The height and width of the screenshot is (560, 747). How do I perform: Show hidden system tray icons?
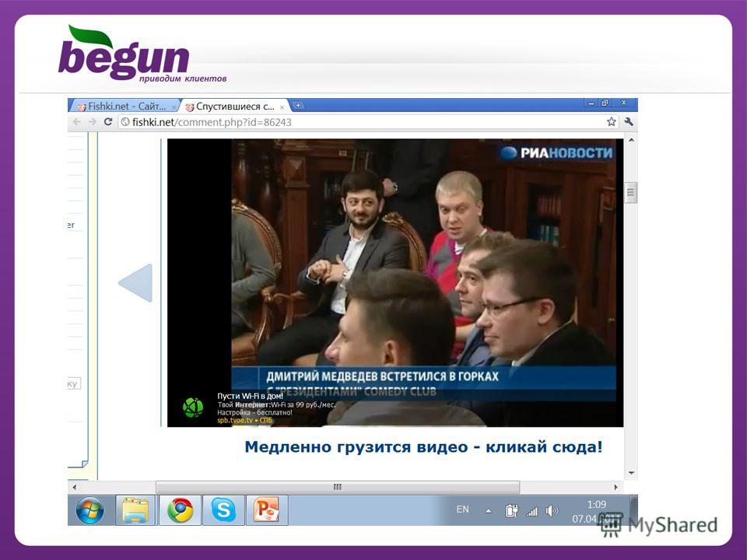(489, 511)
